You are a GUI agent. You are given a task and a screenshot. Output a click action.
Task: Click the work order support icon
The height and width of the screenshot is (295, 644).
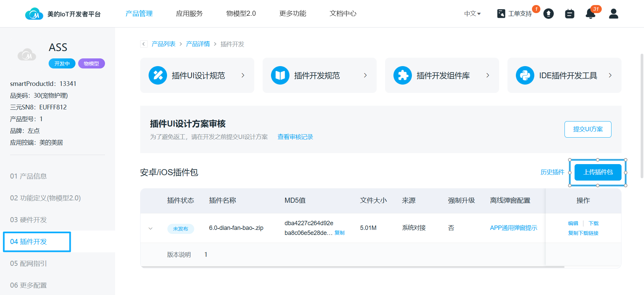point(501,14)
